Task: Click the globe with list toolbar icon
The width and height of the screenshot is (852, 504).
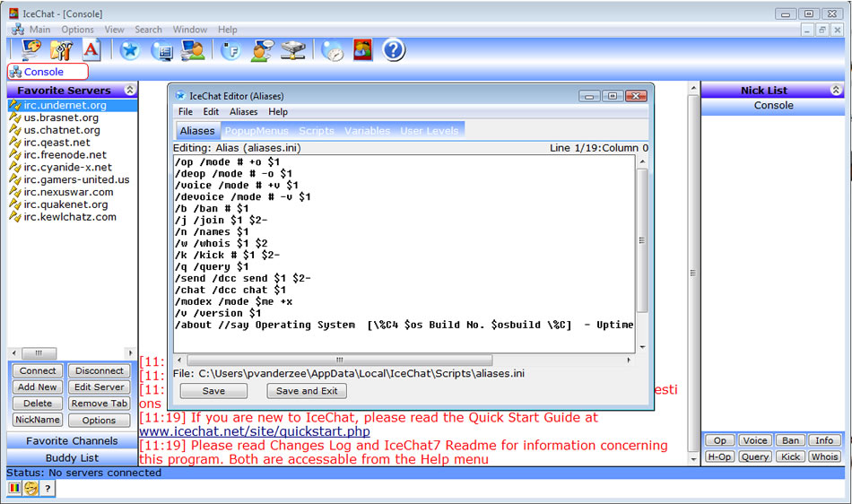Action: coord(161,50)
